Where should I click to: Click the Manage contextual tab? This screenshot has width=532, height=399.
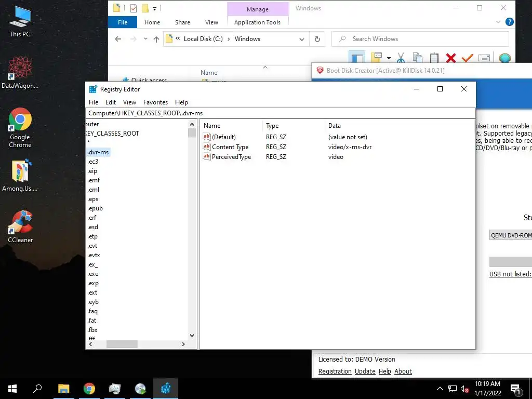[258, 9]
